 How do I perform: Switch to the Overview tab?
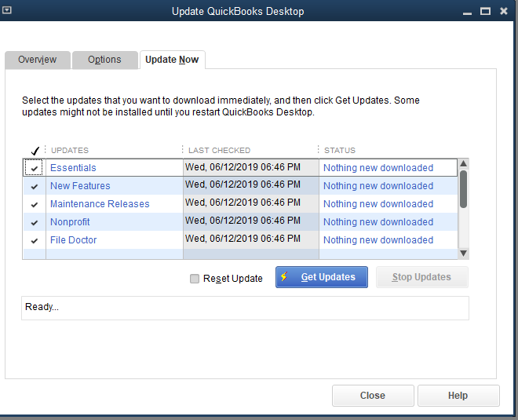tap(38, 60)
